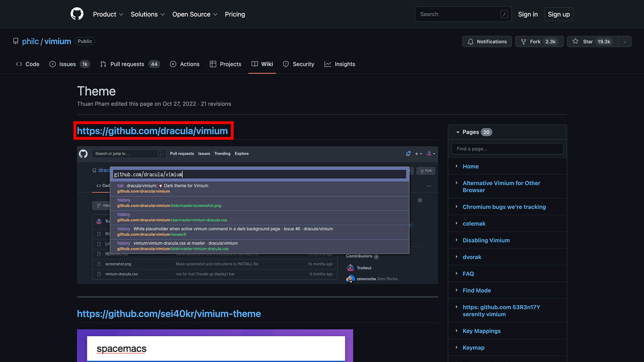The height and width of the screenshot is (362, 644).
Task: Click the Sign up button
Action: [559, 14]
